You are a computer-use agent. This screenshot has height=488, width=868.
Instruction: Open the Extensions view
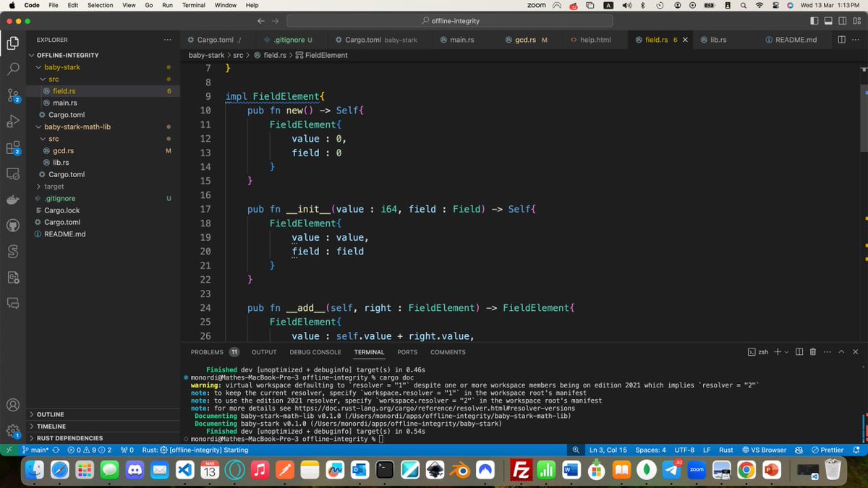tap(13, 147)
